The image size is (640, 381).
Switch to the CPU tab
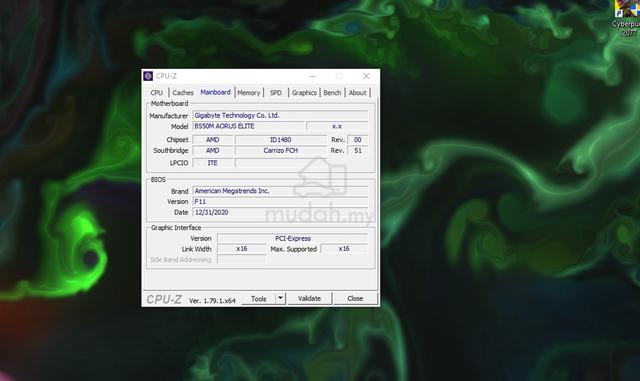(x=156, y=93)
